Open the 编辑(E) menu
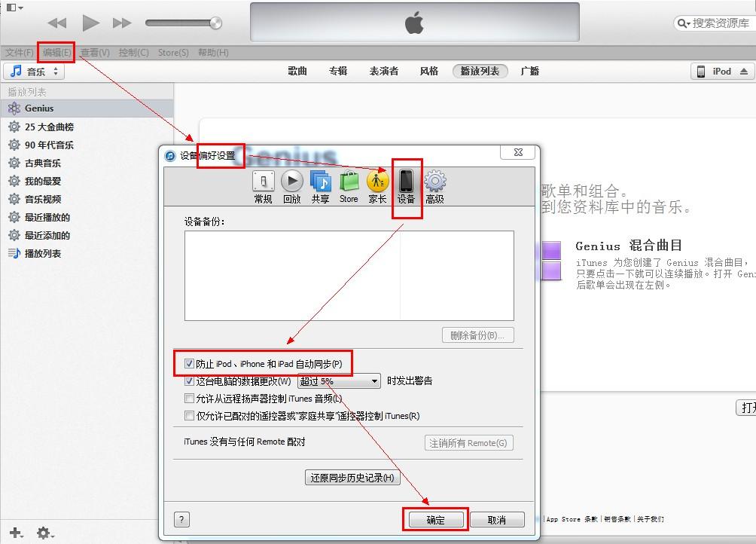Screen dimensions: 756x544 [x=57, y=53]
